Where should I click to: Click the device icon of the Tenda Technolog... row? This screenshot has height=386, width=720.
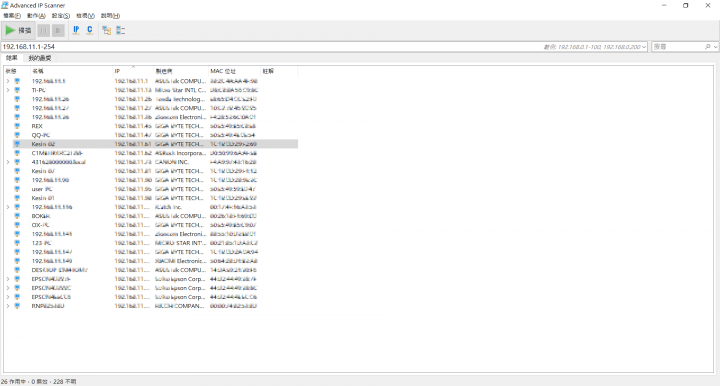point(17,99)
